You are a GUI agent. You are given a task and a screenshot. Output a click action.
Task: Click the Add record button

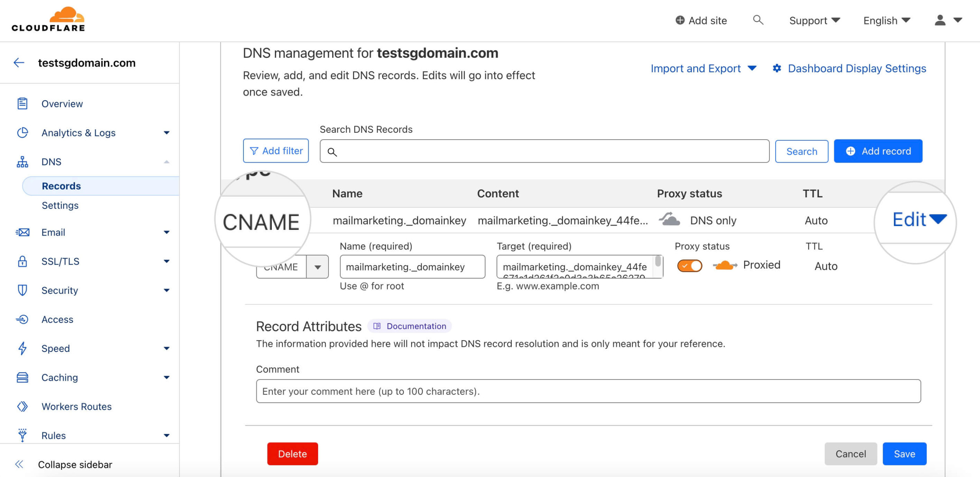click(879, 150)
